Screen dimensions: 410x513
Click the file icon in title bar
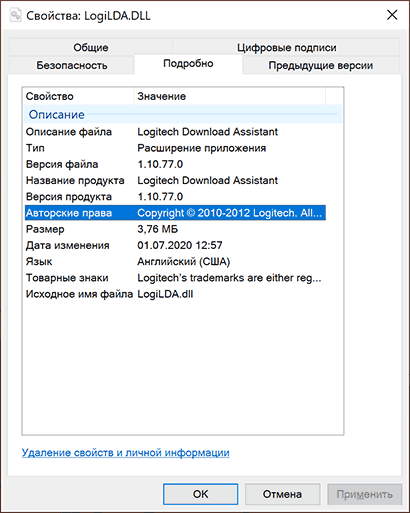15,15
